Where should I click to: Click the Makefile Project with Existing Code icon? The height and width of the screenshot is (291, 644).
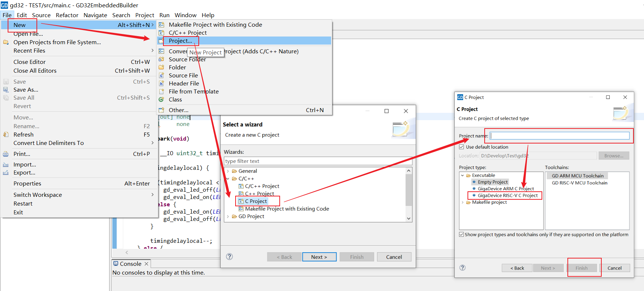[161, 24]
